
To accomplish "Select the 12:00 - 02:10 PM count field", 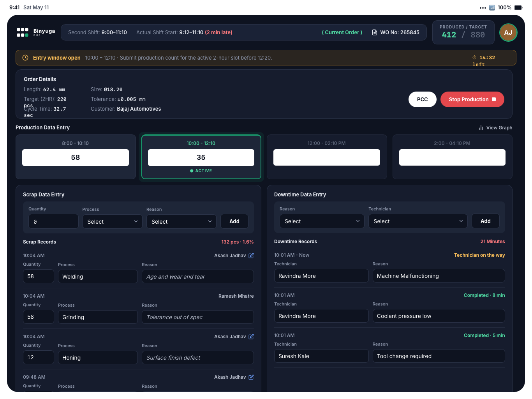I will pos(327,157).
